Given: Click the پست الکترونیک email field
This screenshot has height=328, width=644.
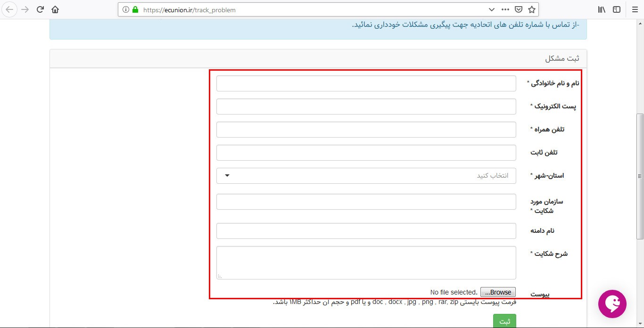Looking at the screenshot, I should 366,107.
